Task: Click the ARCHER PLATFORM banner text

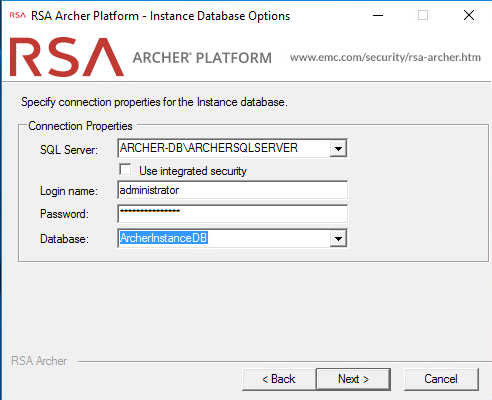Action: click(202, 58)
